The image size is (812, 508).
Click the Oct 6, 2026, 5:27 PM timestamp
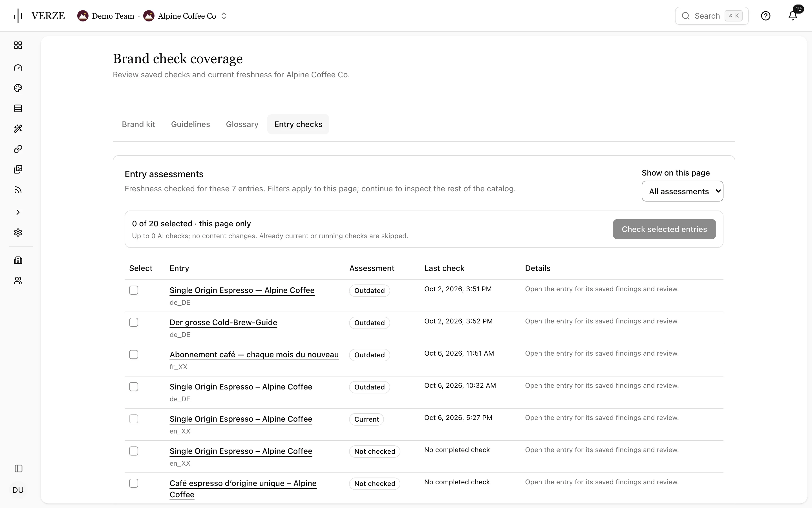(458, 418)
